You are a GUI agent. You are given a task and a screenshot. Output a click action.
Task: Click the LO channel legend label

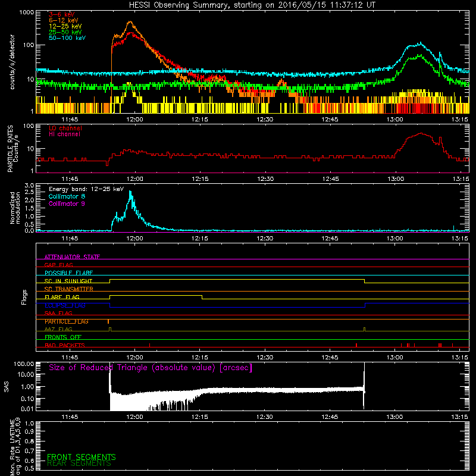click(x=65, y=128)
